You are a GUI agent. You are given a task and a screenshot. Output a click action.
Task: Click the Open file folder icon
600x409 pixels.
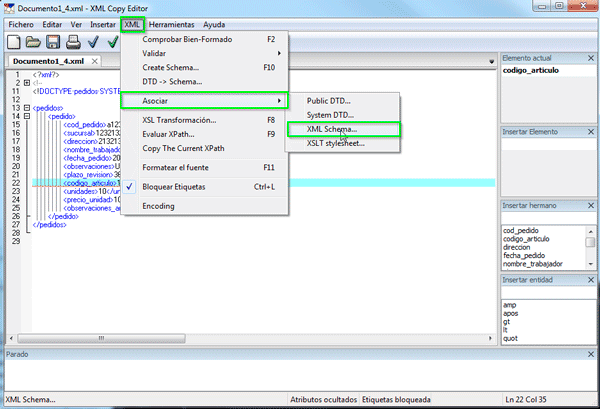pos(33,42)
